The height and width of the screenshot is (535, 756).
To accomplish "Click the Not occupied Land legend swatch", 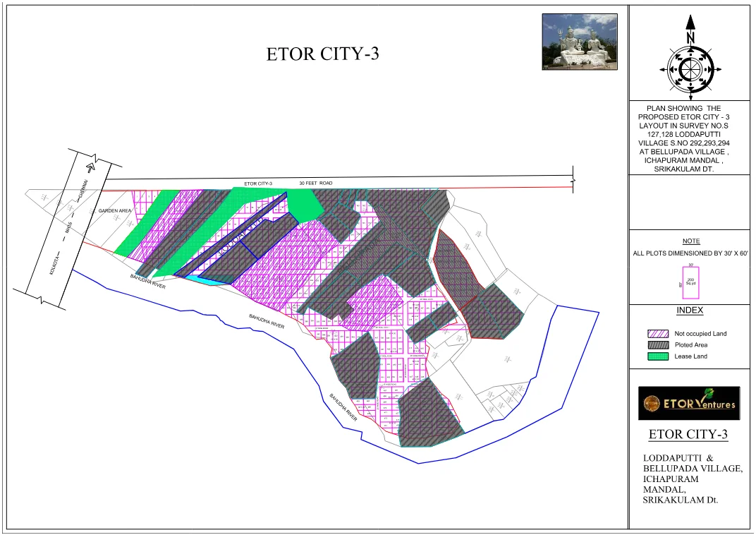I will pos(658,334).
